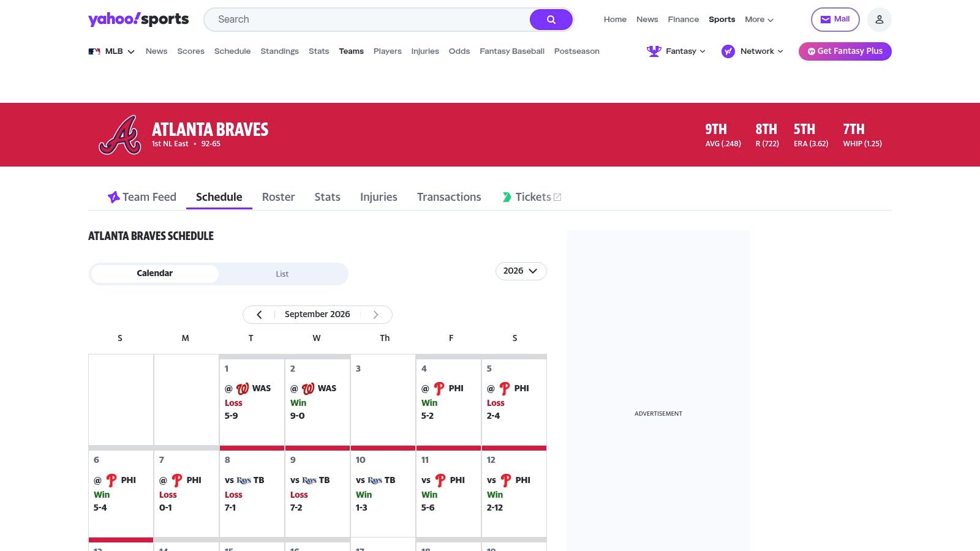This screenshot has width=980, height=551.
Task: Click Rays logo on September 8
Action: (x=244, y=481)
